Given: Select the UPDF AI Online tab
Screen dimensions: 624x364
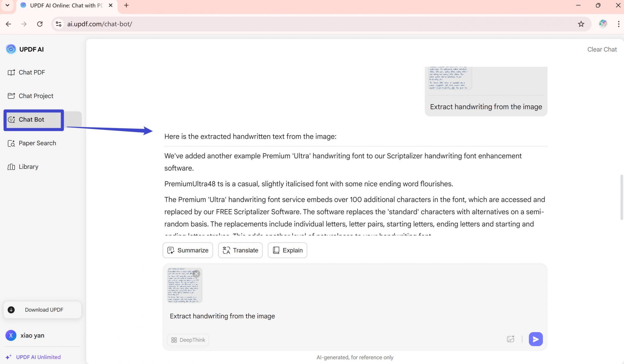Looking at the screenshot, I should tap(67, 5).
